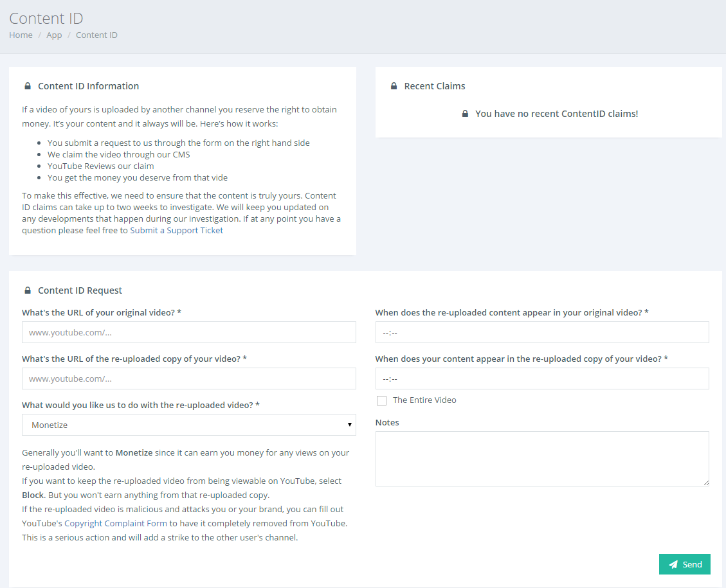Click the lock icon beside Recent Claims
The height and width of the screenshot is (588, 726).
(394, 86)
